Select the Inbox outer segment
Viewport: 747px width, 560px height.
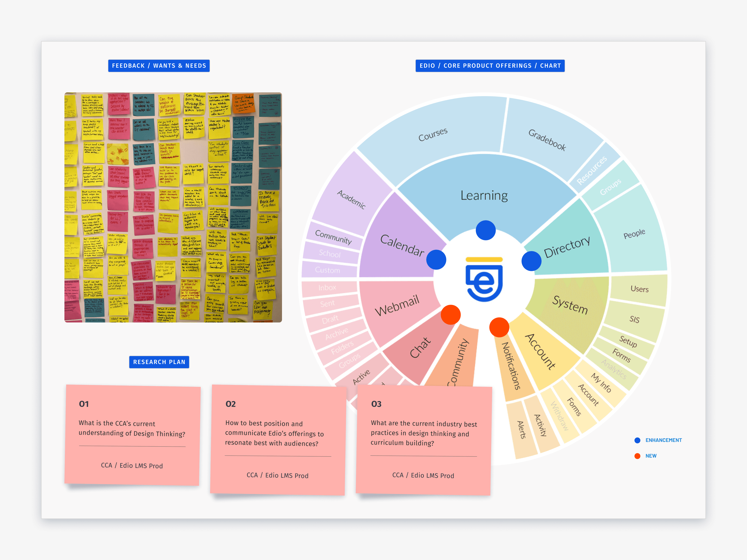pos(327,288)
